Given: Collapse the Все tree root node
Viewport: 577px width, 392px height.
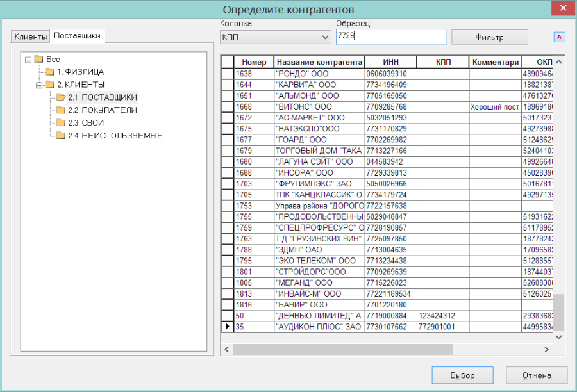Looking at the screenshot, I should pos(28,60).
